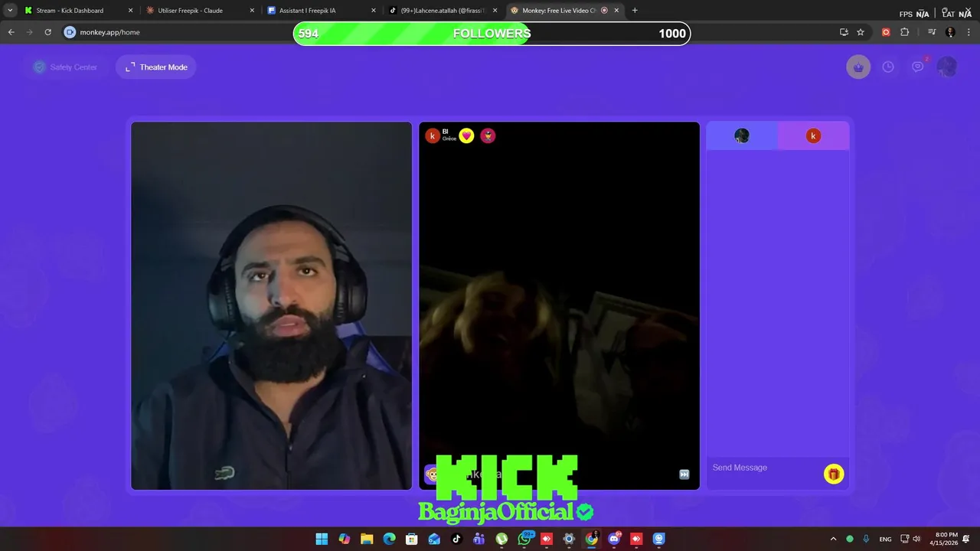This screenshot has height=551, width=980.
Task: Go back to the previous page
Action: (11, 32)
